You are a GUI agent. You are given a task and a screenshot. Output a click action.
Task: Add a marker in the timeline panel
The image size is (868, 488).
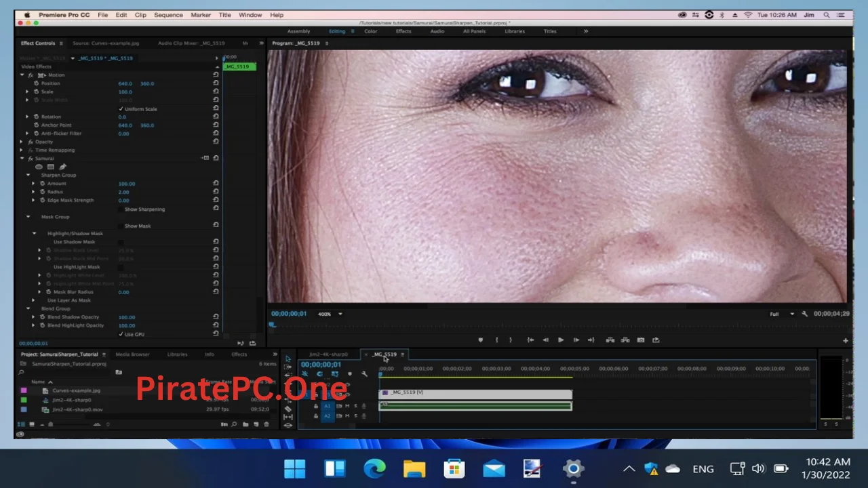pyautogui.click(x=349, y=374)
